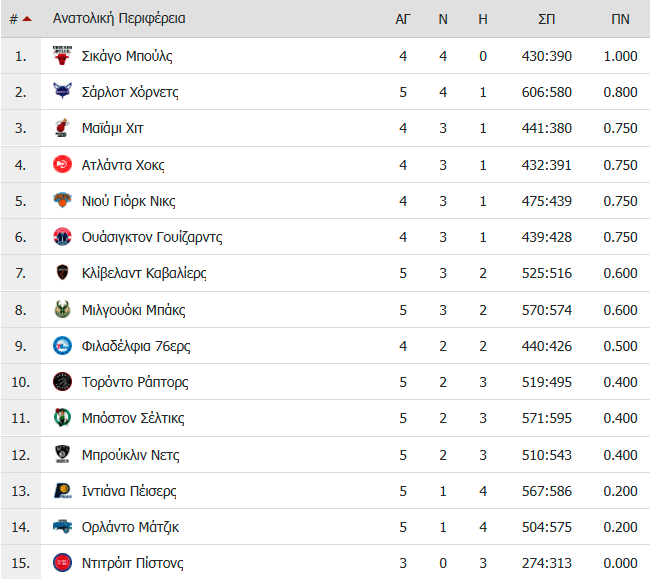Open the Τορόντο Ράπτορς team link
Image resolution: width=650 pixels, height=579 pixels.
[x=135, y=382]
